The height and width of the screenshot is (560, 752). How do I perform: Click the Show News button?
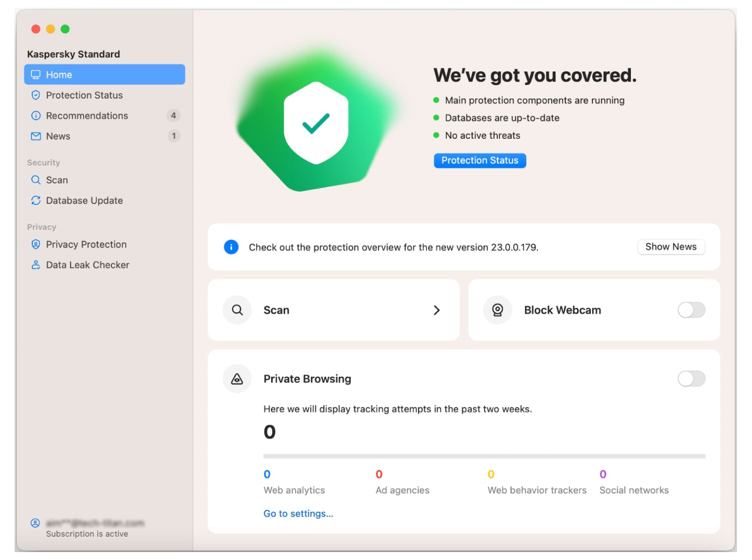tap(671, 247)
